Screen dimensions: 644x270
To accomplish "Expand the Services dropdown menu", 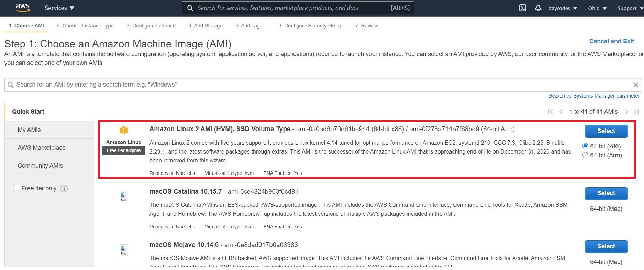I will 59,8.
